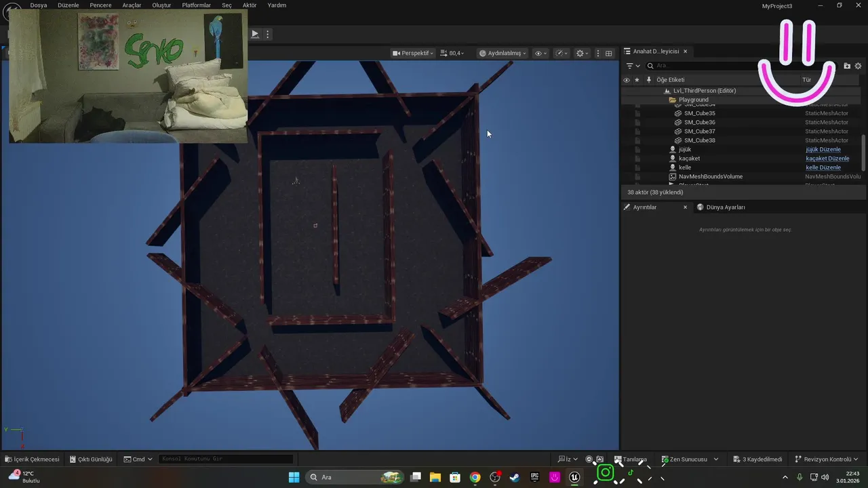Select SM_Cube35 in outliner
Screen dimensions: 868x488
[x=699, y=113]
